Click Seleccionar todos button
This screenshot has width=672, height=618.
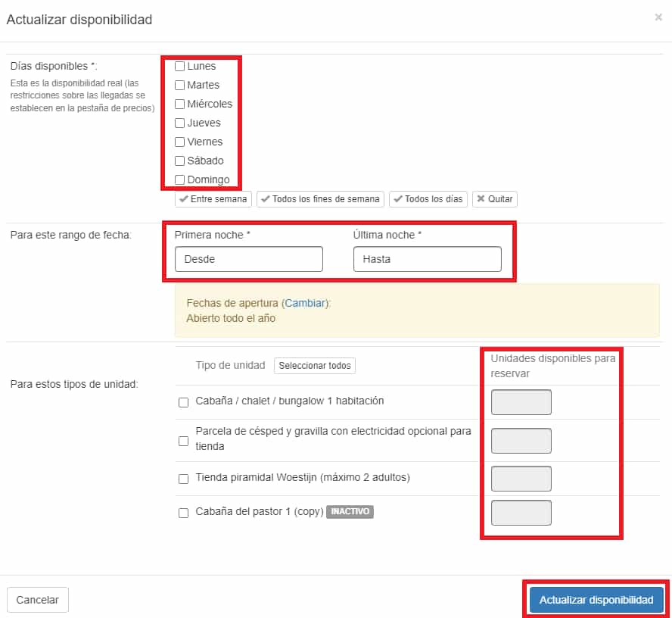(315, 366)
